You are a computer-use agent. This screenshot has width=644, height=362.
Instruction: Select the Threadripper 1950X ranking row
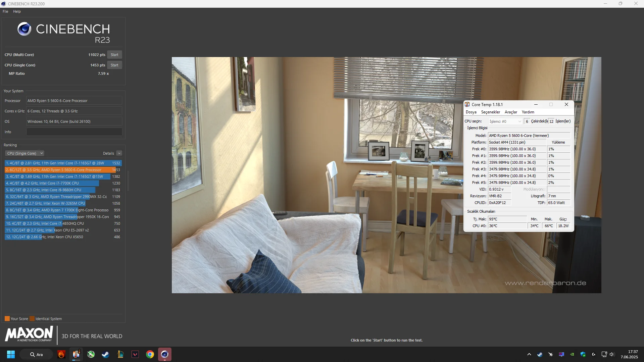pyautogui.click(x=63, y=217)
